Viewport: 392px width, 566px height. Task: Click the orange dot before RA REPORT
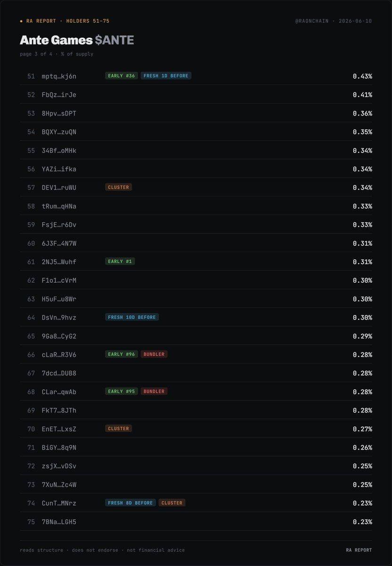coord(21,21)
